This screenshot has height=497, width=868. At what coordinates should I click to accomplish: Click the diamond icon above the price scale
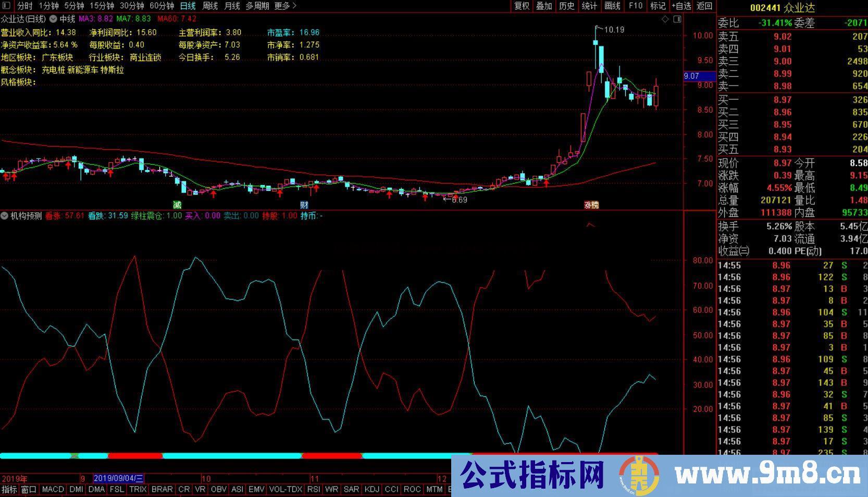[x=665, y=19]
